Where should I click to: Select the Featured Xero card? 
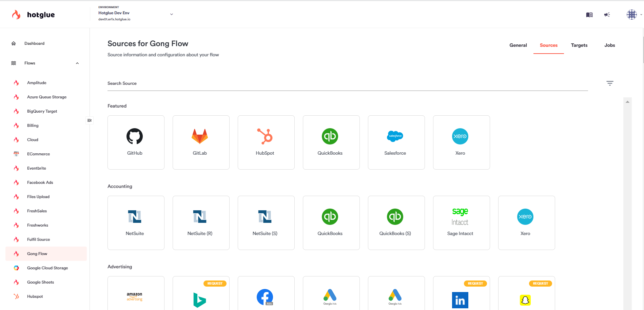point(462,142)
